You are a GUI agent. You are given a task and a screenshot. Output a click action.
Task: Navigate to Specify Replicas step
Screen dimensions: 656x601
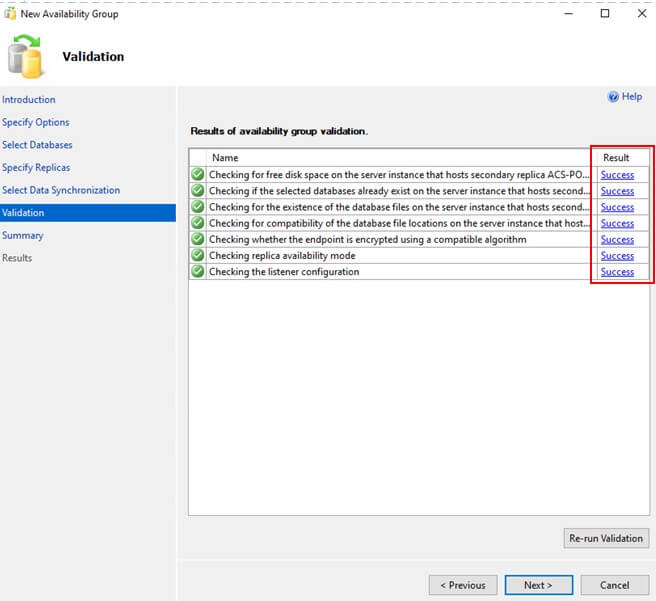(36, 167)
